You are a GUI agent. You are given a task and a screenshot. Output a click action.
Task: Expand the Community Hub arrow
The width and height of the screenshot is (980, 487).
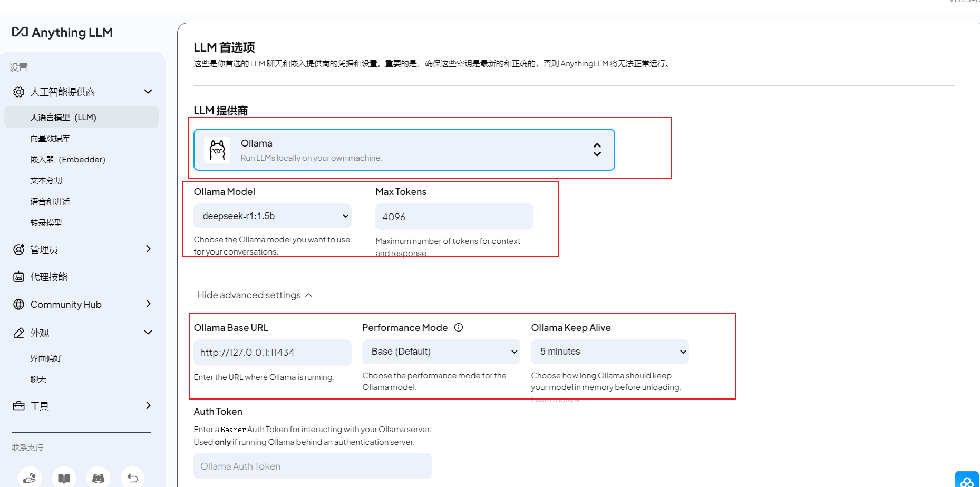148,304
